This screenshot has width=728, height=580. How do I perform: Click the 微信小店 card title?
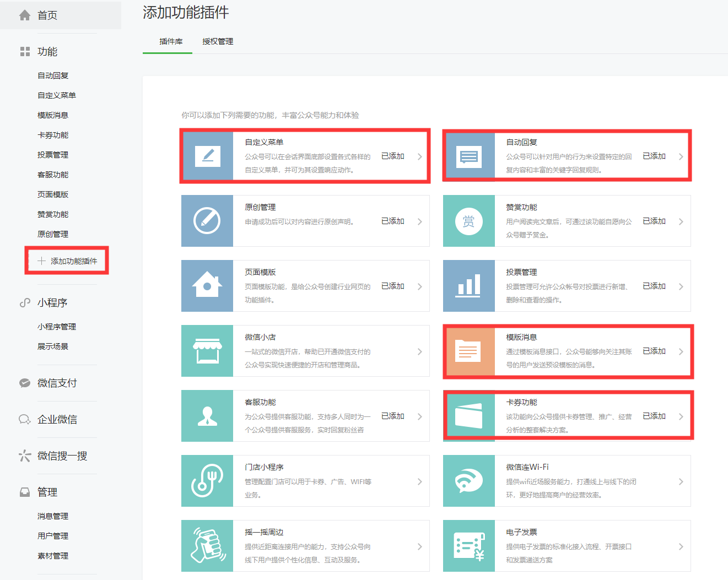pyautogui.click(x=260, y=337)
